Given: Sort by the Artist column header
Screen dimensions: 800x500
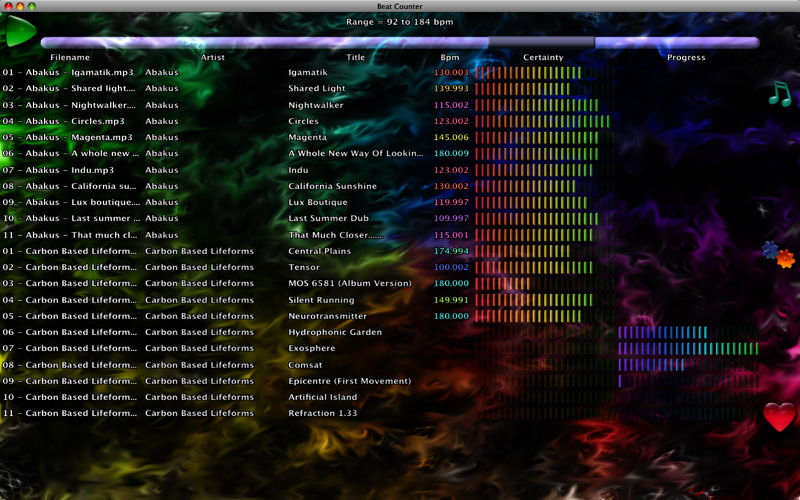Looking at the screenshot, I should pos(213,57).
